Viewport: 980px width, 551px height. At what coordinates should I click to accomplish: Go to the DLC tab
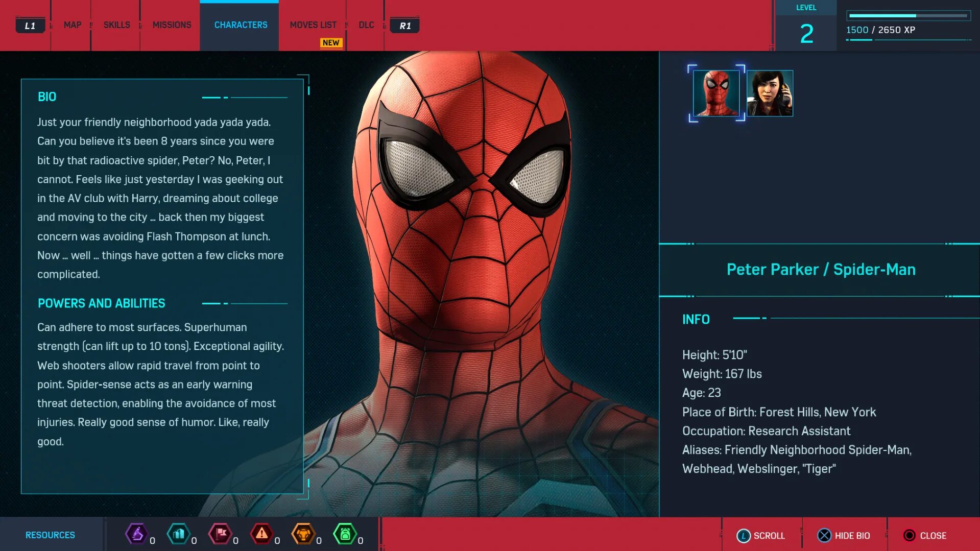click(x=366, y=25)
